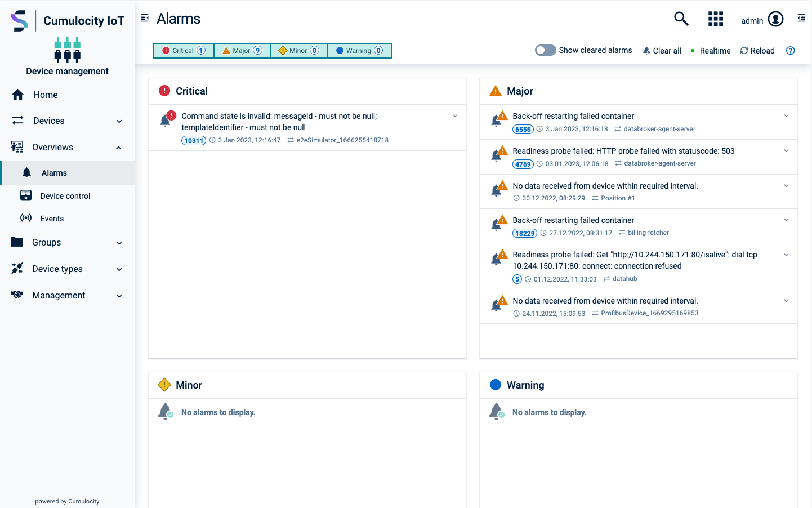Click bell icon of ProfibusDevice alarm

click(499, 303)
